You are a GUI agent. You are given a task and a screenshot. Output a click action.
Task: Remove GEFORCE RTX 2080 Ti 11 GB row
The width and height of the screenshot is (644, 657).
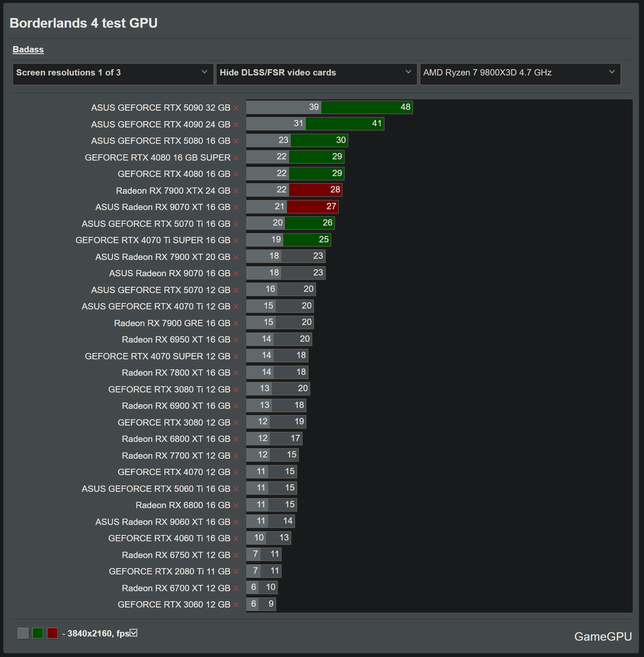[236, 571]
